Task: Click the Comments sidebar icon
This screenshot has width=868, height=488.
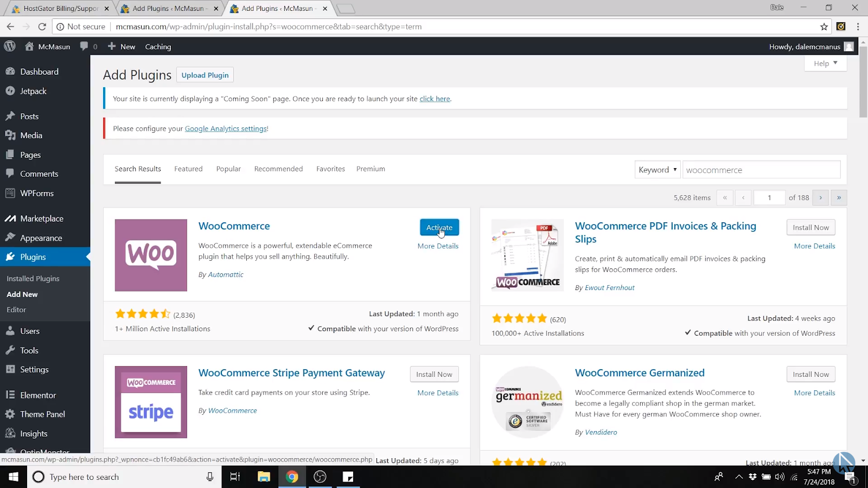Action: click(10, 174)
